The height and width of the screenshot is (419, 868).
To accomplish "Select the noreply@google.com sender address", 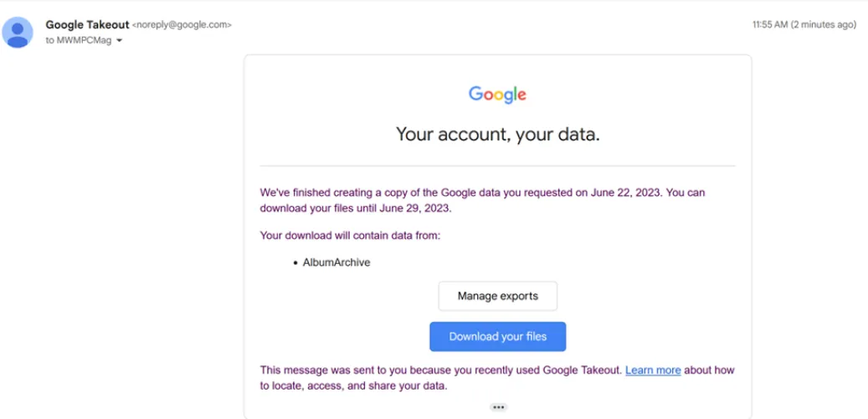I will point(182,25).
